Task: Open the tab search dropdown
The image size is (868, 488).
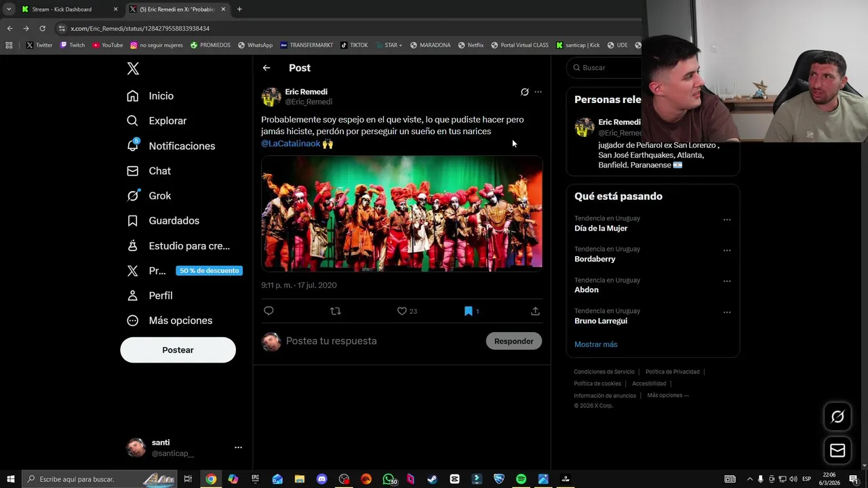Action: (8, 9)
